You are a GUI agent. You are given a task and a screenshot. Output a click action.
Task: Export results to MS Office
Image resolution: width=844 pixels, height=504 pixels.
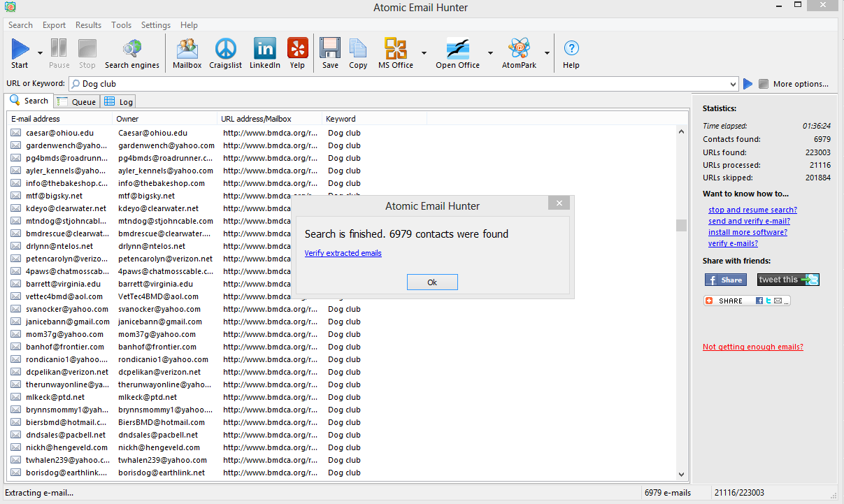click(396, 53)
